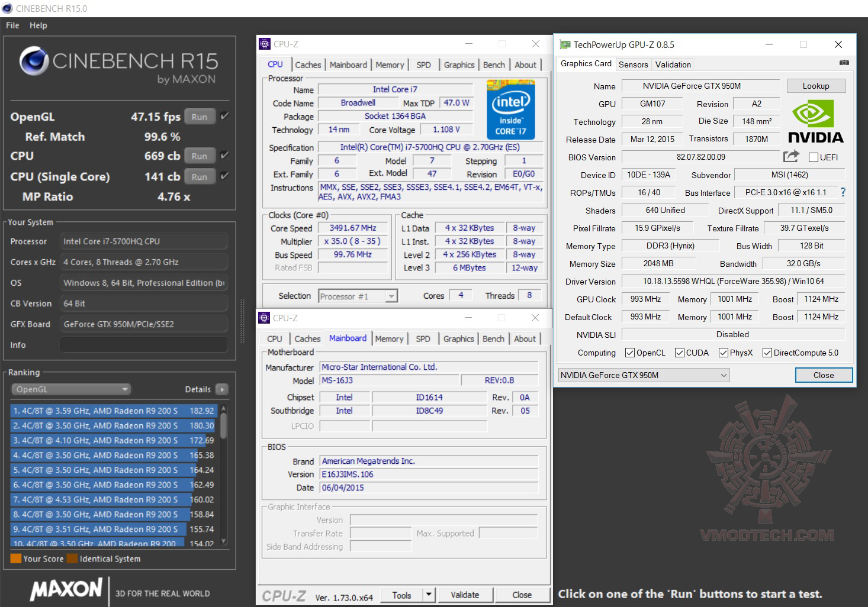
Task: Click the Intel Inside Core i7 logo
Action: click(510, 110)
